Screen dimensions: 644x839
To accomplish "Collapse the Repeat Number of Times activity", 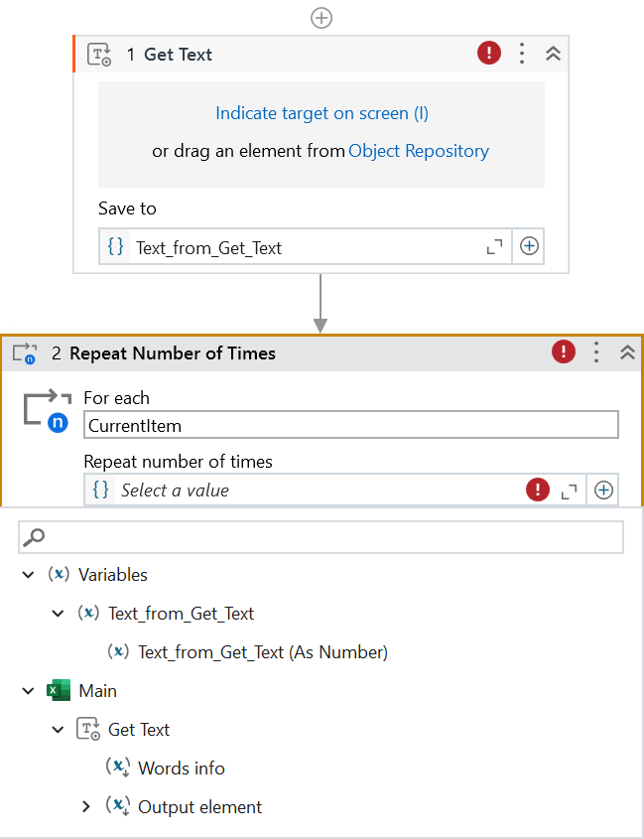I will (627, 351).
